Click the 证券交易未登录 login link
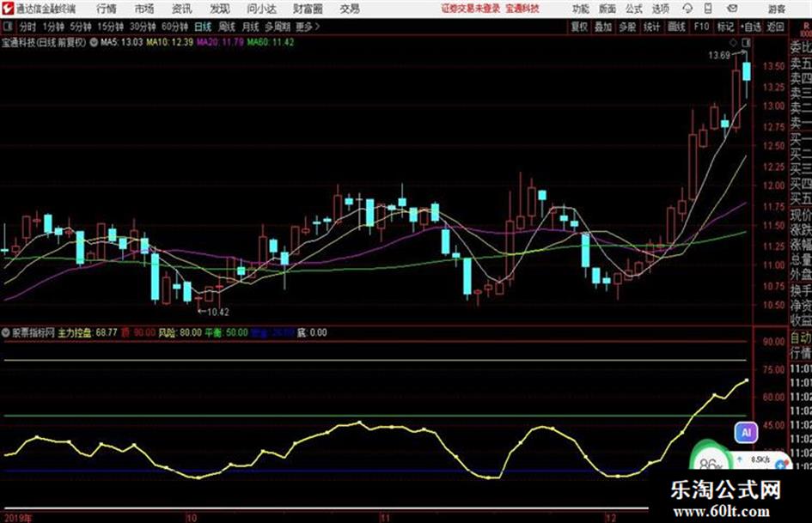Image resolution: width=812 pixels, height=523 pixels. point(471,9)
